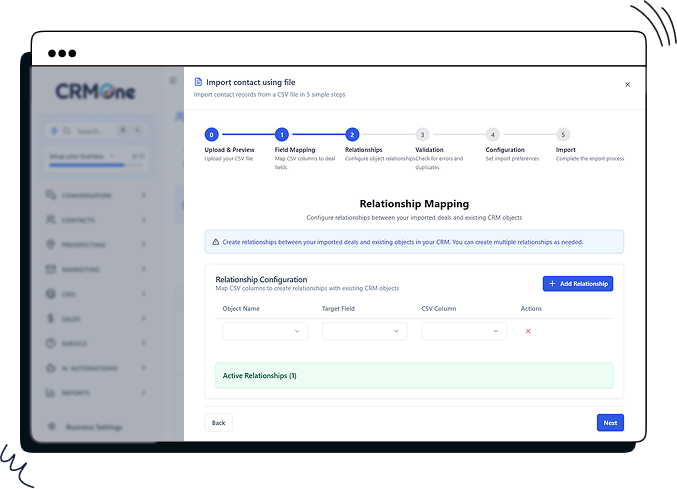
Task: Click the Conversation icon in sidebar
Action: click(x=51, y=194)
